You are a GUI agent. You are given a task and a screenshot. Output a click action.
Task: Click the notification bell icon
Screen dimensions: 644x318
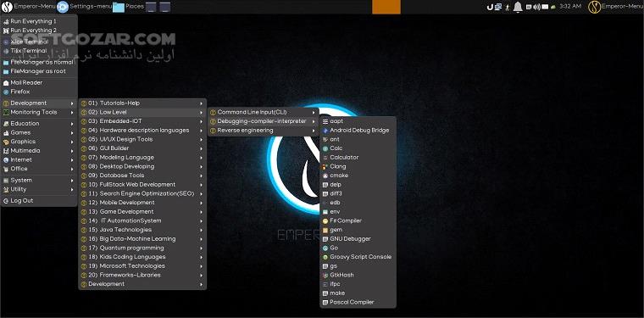518,7
